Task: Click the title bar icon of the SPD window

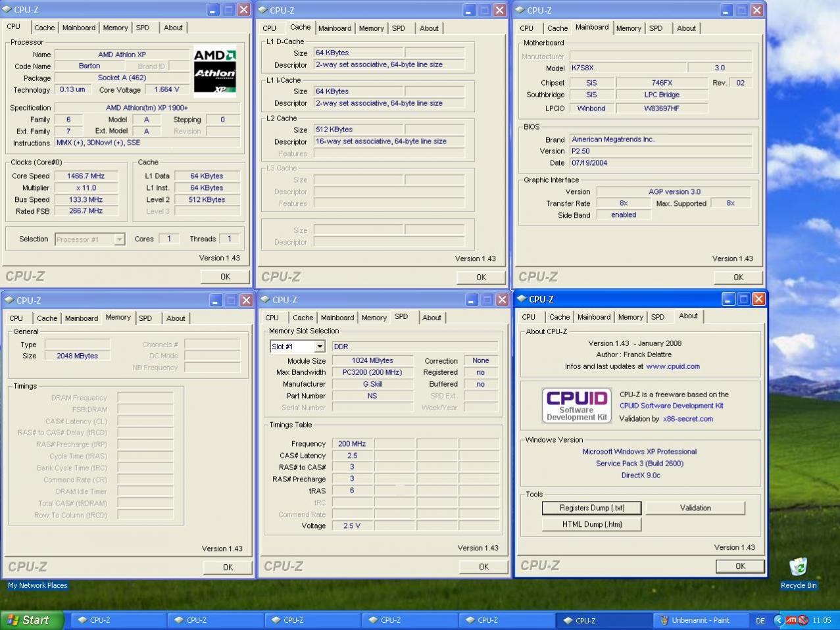Action: click(x=265, y=300)
